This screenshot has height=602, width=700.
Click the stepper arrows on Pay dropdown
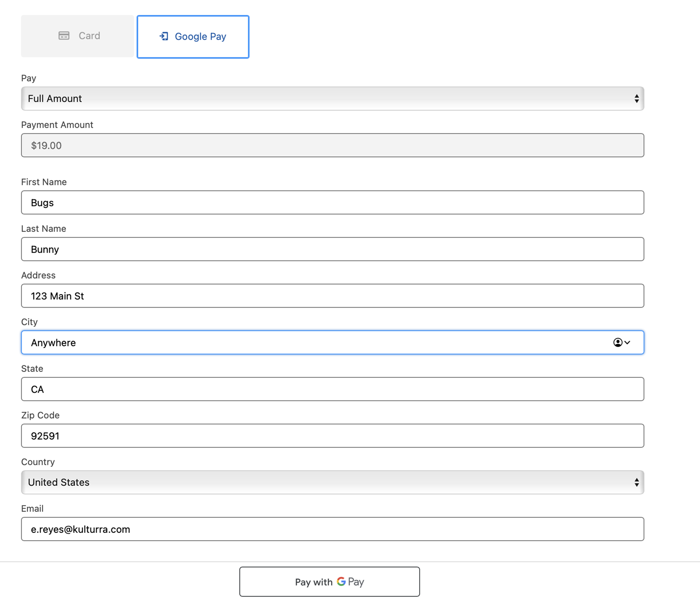click(636, 99)
